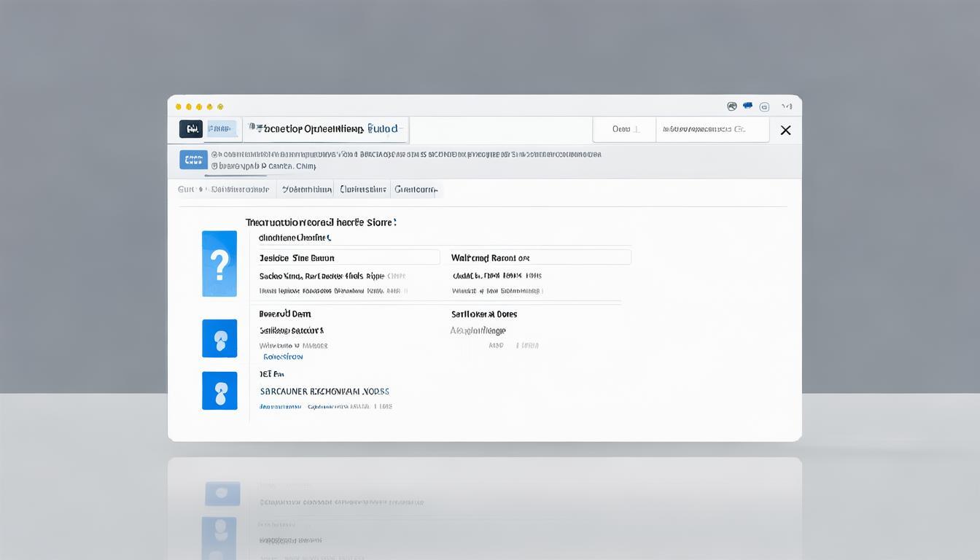Open the 'Clairiestiue' tab in sub-navigation
Image resolution: width=980 pixels, height=560 pixels.
point(362,190)
